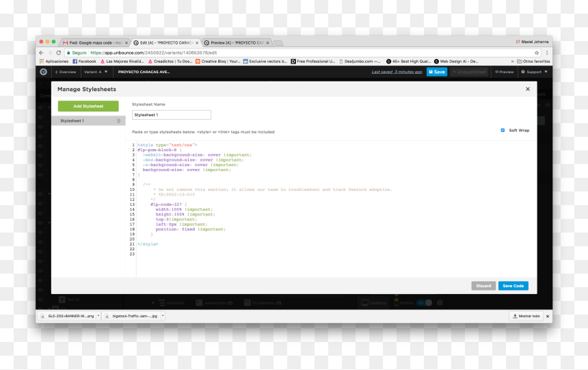This screenshot has height=370, width=588.
Task: Show the hidden bookmarks overflow
Action: (512, 61)
